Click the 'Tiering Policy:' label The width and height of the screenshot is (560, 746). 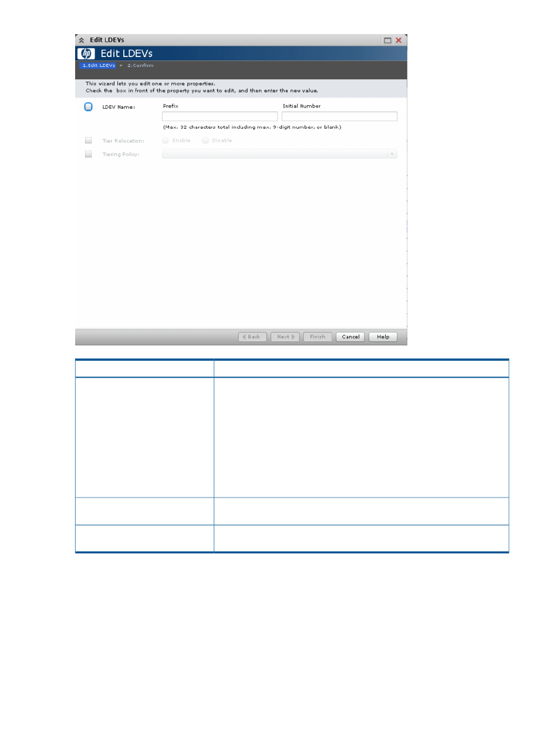[x=121, y=154]
